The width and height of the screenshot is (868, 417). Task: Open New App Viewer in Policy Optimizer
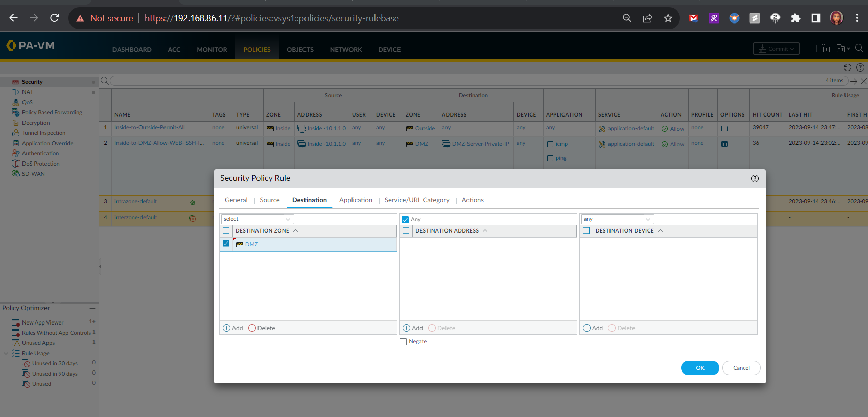[x=42, y=322]
